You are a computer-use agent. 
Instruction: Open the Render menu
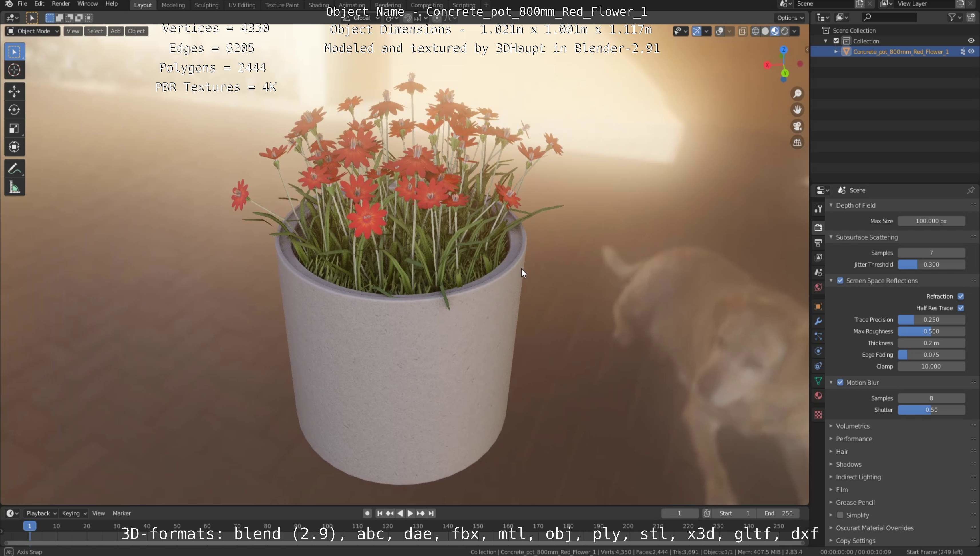point(61,4)
